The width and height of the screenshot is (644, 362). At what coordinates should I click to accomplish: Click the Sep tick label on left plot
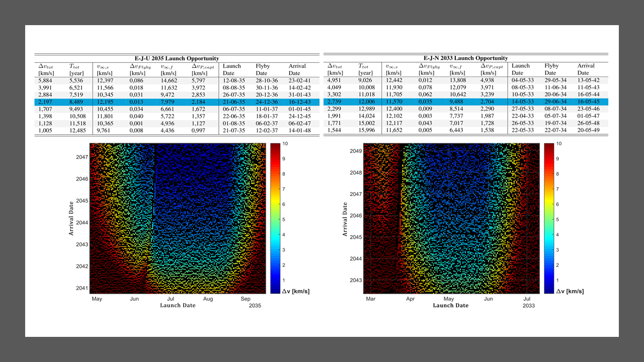coord(245,299)
